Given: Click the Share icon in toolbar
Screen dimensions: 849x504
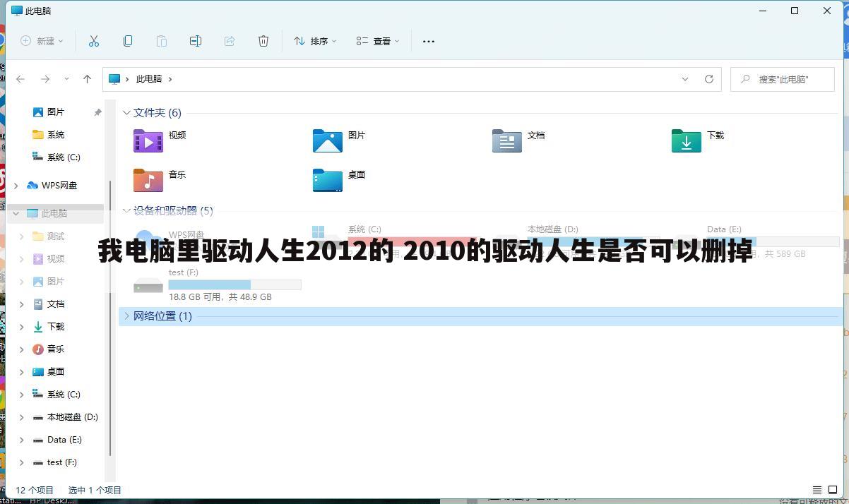Looking at the screenshot, I should point(230,41).
